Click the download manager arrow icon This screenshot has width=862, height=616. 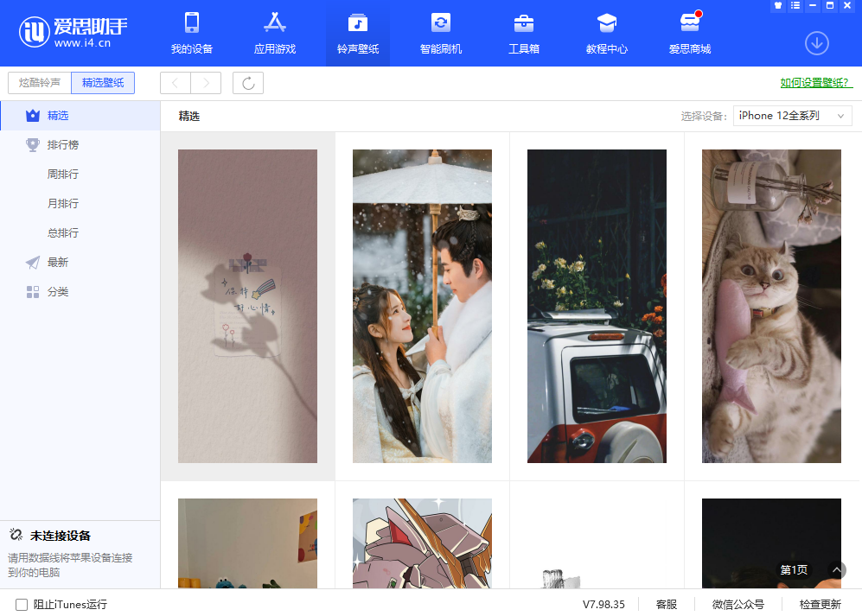816,42
